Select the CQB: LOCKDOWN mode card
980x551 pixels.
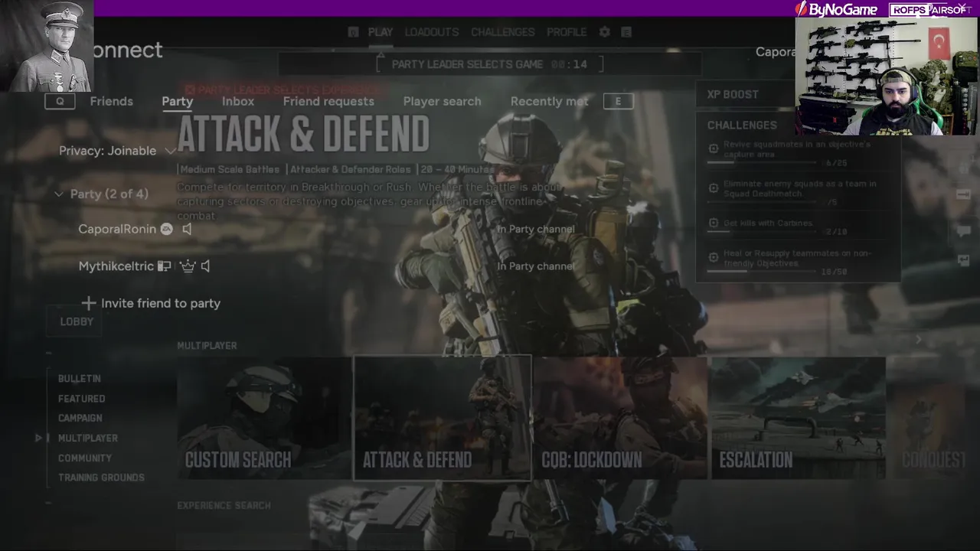click(x=620, y=418)
